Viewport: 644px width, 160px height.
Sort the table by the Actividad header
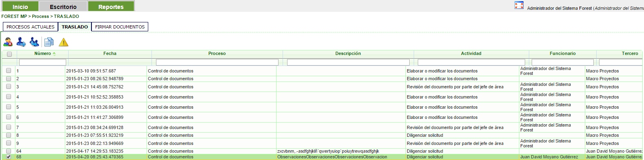click(471, 53)
